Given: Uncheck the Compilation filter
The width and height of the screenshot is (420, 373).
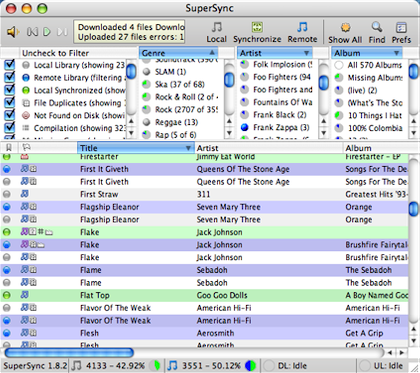Looking at the screenshot, I should 9,128.
